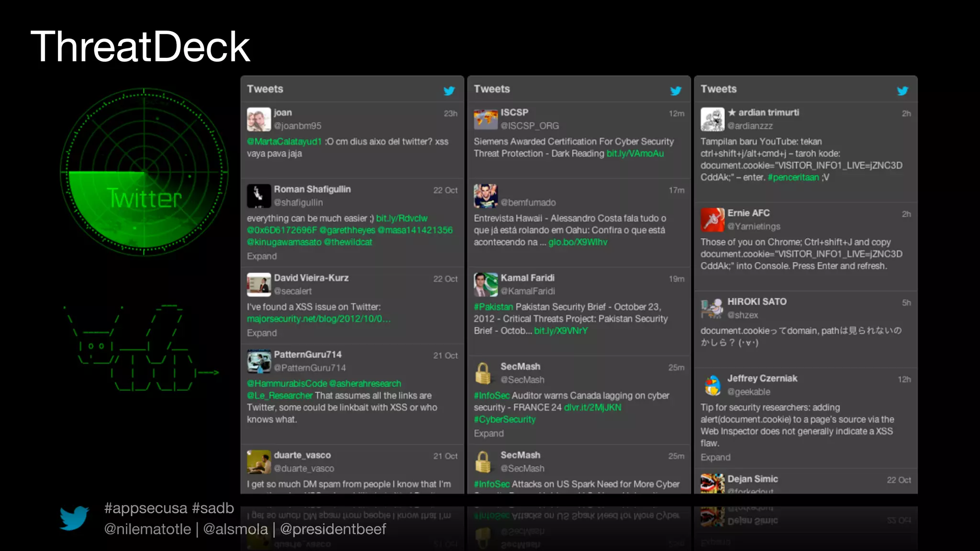Viewport: 980px width, 551px height.
Task: Open joan's profile avatar
Action: pos(259,119)
